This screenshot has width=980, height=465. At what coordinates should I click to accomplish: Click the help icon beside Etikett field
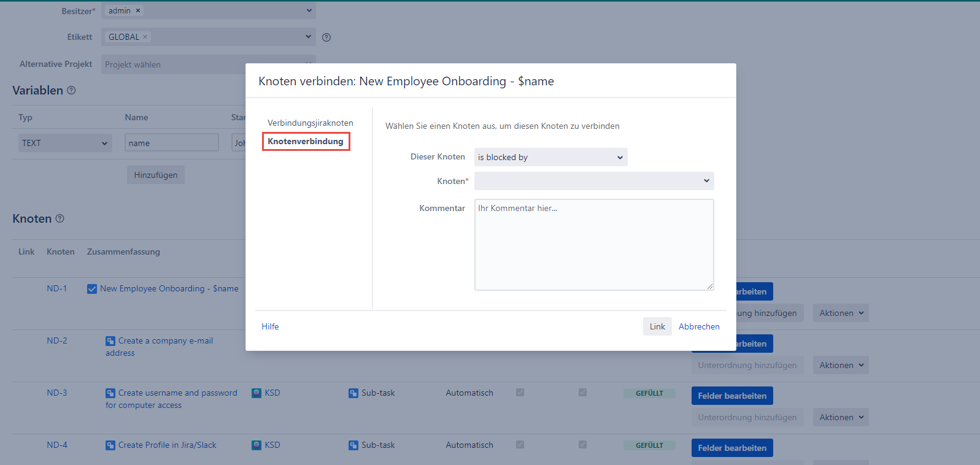(326, 37)
